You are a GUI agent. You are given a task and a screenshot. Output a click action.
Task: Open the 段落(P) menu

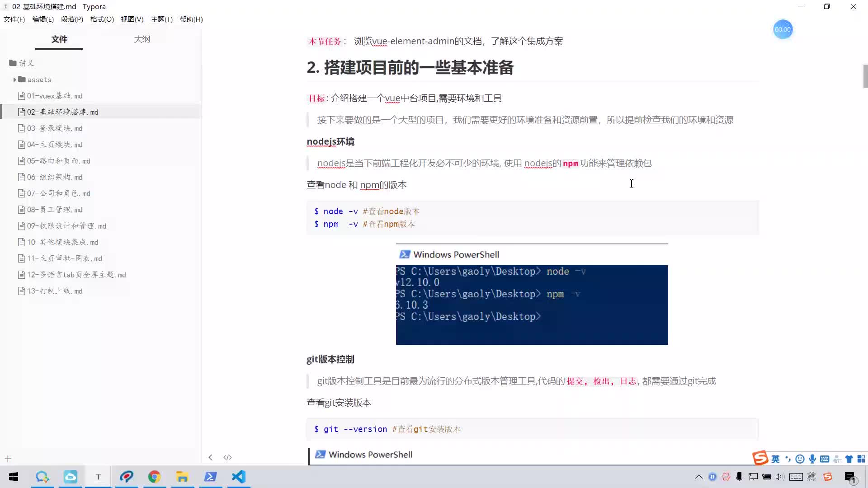pyautogui.click(x=72, y=19)
